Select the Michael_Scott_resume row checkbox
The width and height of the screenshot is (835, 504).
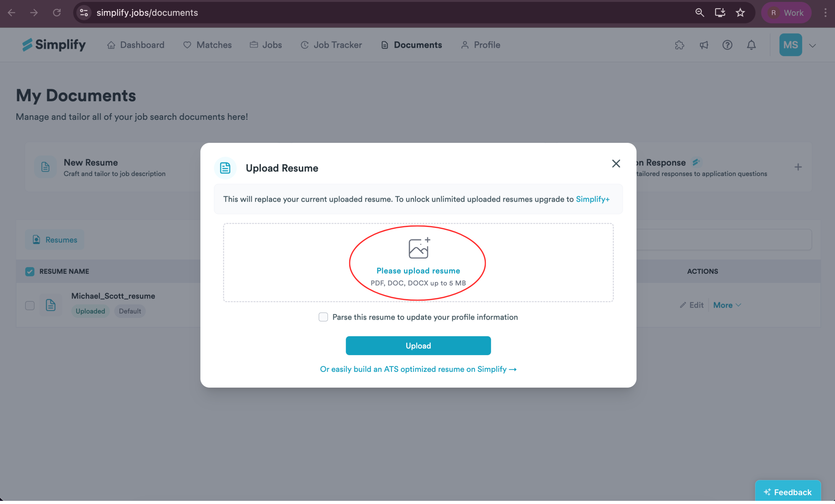coord(30,305)
